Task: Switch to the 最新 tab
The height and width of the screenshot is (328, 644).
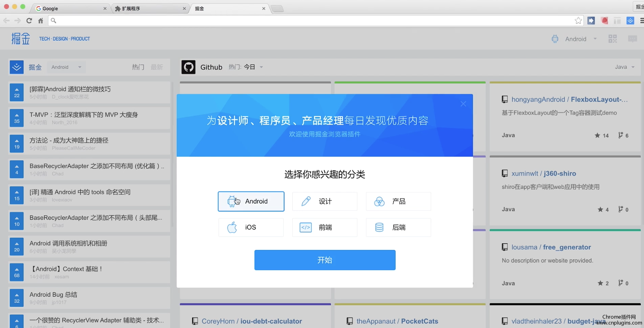Action: click(x=157, y=67)
